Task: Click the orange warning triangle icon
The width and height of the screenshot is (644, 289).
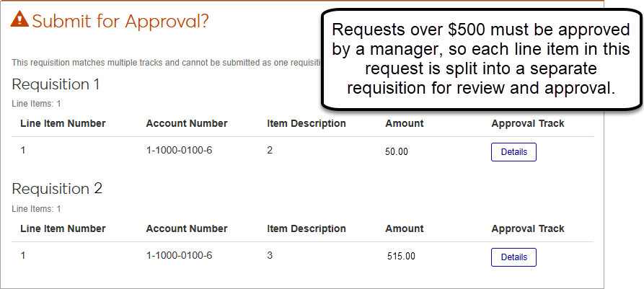Action: [20, 20]
